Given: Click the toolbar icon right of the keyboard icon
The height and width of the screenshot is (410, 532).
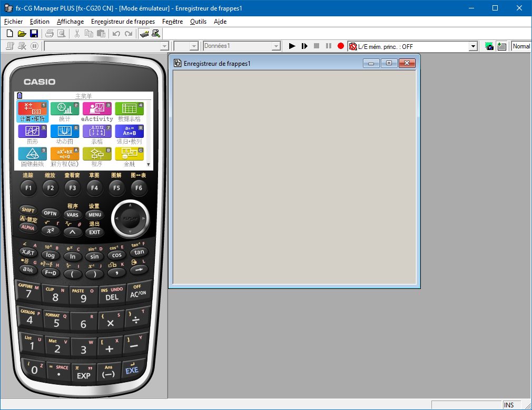Looking at the screenshot, I should 156,34.
